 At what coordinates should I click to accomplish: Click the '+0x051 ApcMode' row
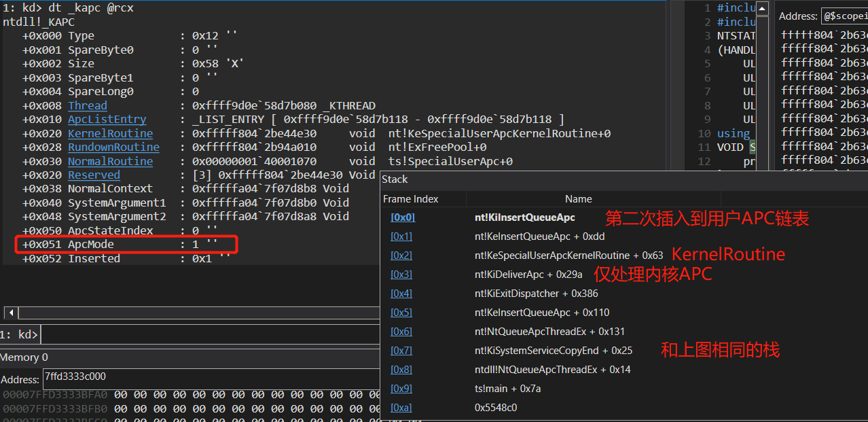[x=120, y=245]
